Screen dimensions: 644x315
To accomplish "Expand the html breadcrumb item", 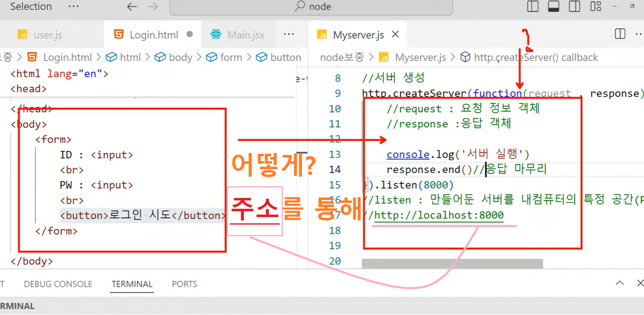I will click(x=124, y=57).
